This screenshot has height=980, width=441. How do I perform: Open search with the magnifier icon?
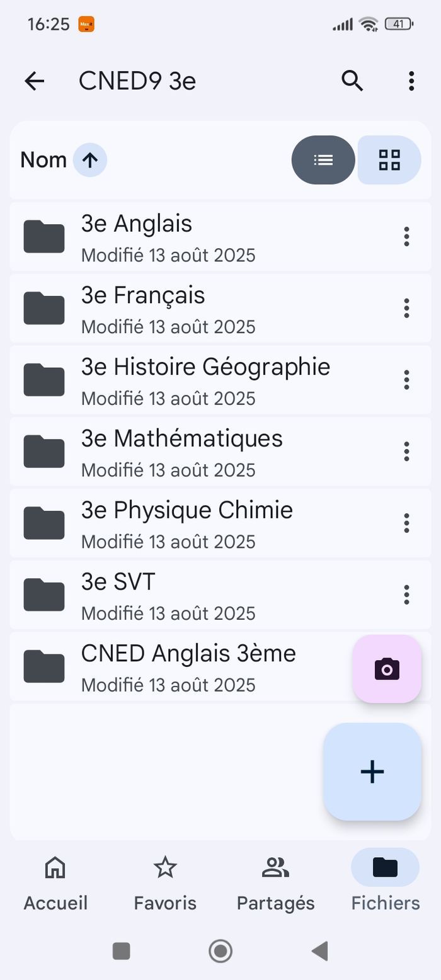pyautogui.click(x=352, y=81)
